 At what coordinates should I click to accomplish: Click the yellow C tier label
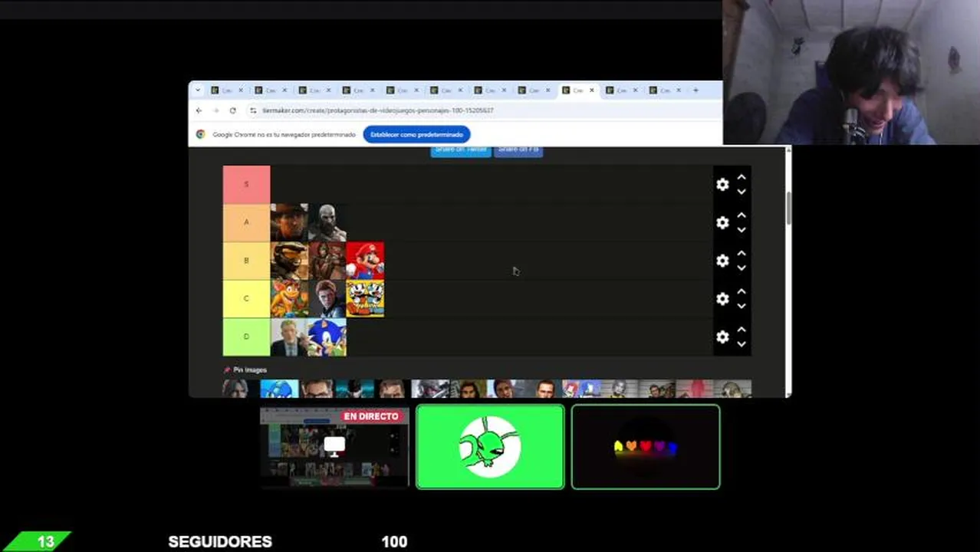coord(246,299)
